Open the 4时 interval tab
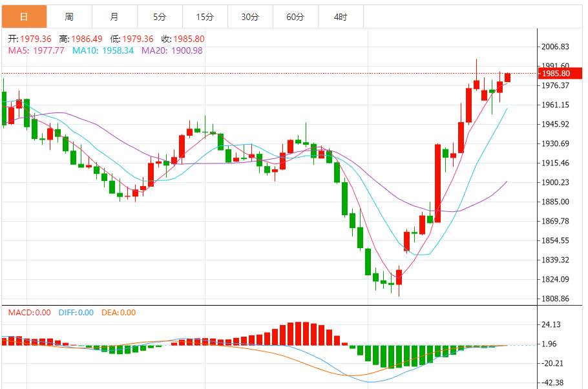 point(341,17)
